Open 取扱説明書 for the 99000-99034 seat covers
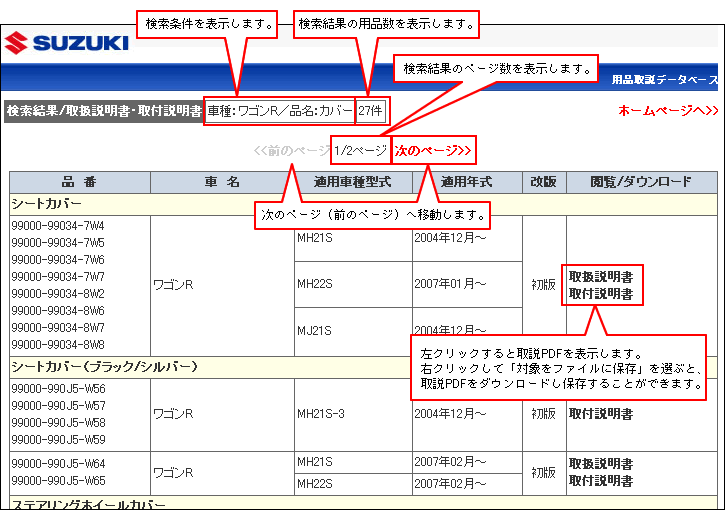The image size is (725, 510). 600,276
